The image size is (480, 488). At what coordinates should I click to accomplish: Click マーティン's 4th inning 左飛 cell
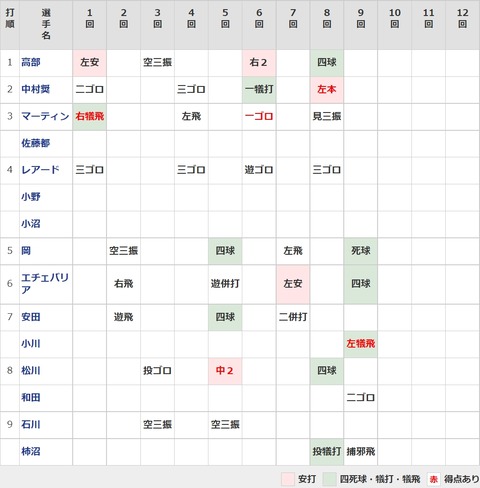(191, 117)
